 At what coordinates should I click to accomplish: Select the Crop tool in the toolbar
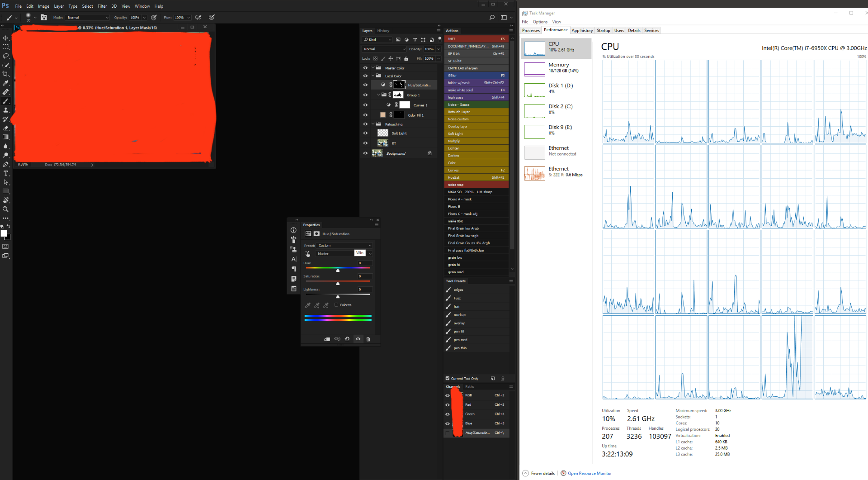[6, 74]
